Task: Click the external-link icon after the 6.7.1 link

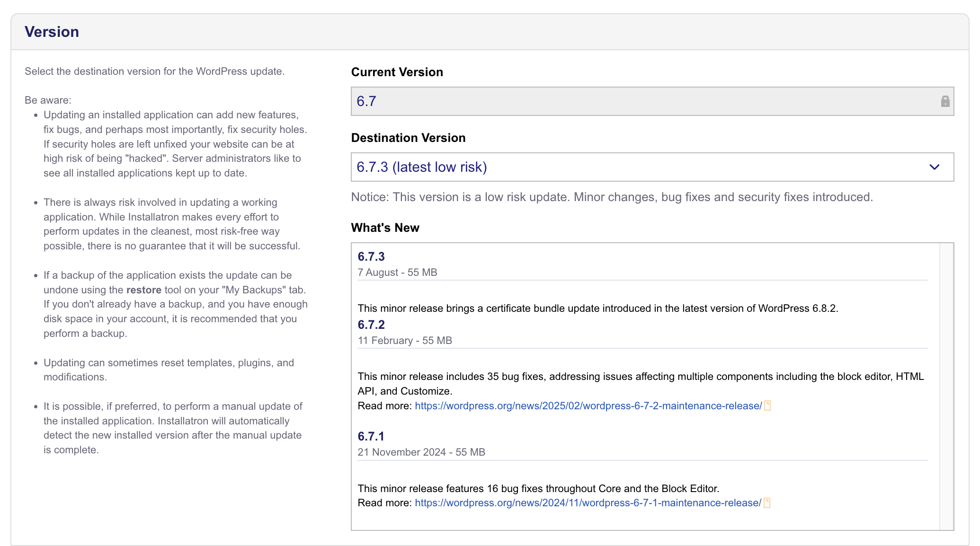Action: (x=766, y=503)
